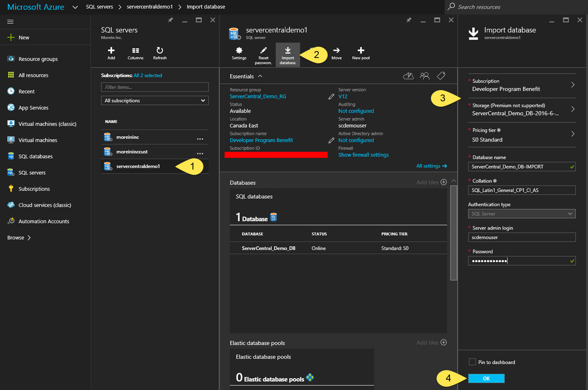Open the ServerCentral_Demo_RG resource group link
The height and width of the screenshot is (390, 588).
coord(258,96)
